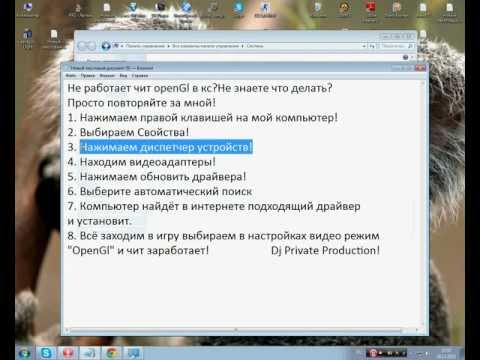480x360 pixels.
Task: Click the system tray recording indicator
Action: [373, 353]
